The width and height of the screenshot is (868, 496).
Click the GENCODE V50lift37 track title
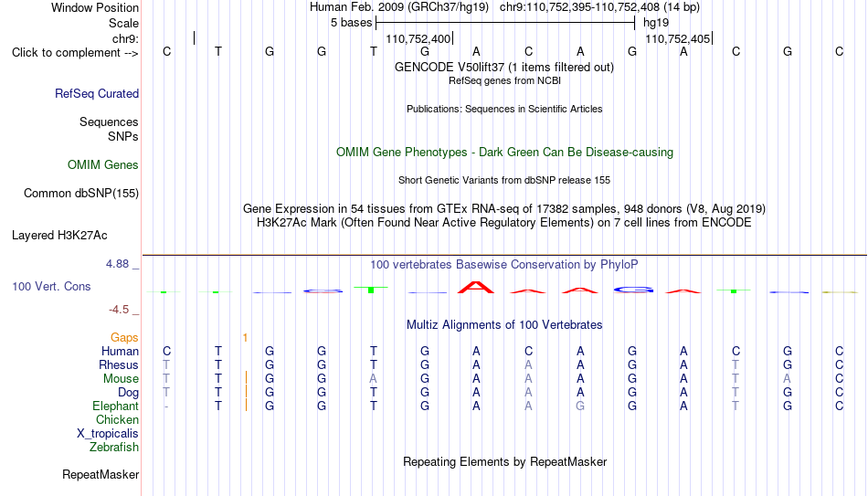tap(504, 67)
